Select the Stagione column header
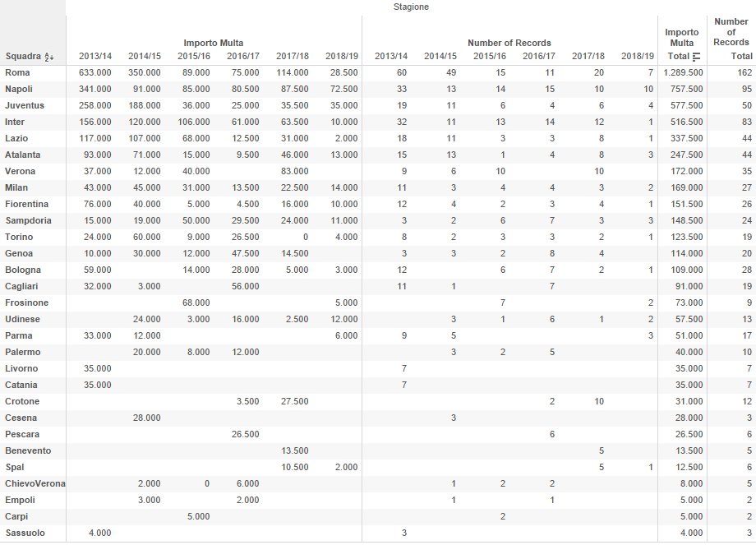Screen dimensions: 756x545 (x=410, y=7)
